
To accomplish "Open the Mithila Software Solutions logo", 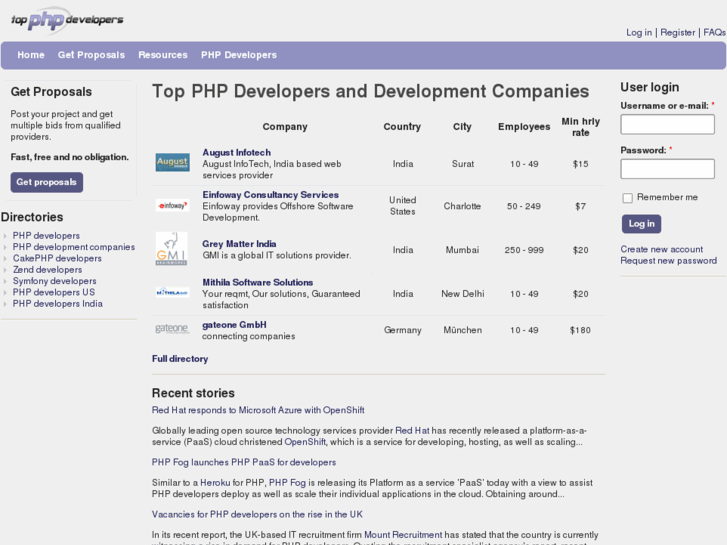I will click(172, 292).
